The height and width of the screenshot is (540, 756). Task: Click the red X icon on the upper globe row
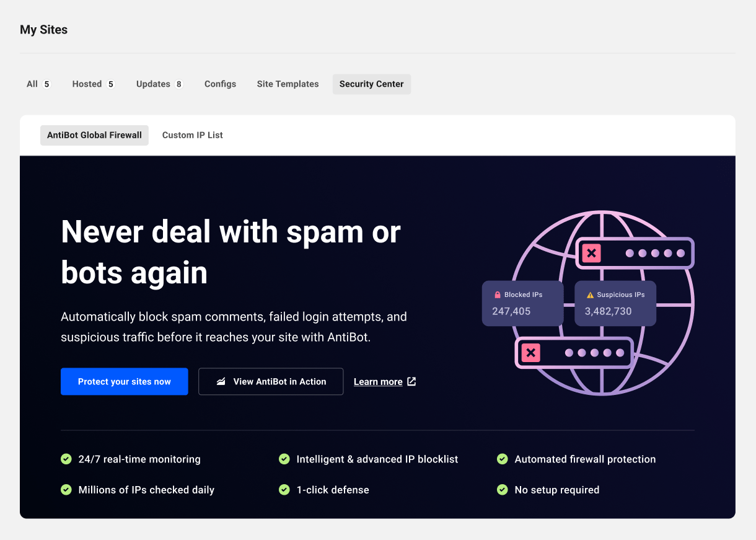(591, 253)
